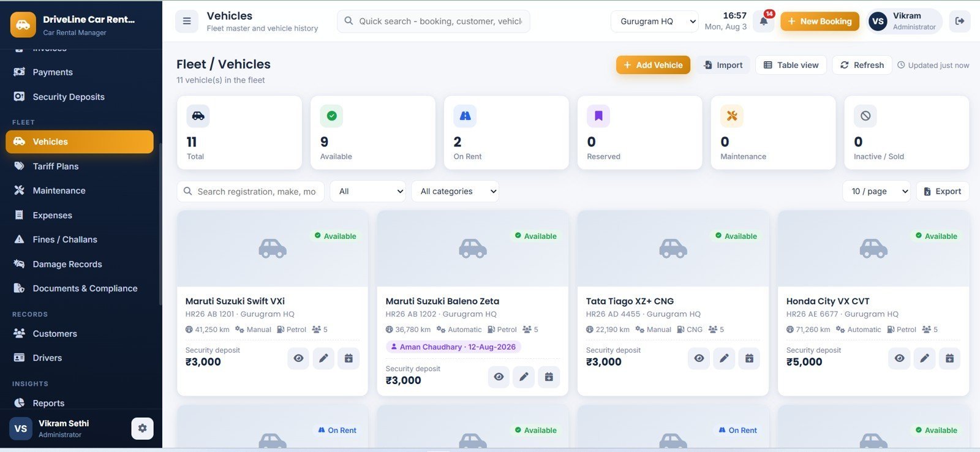The width and height of the screenshot is (980, 452).
Task: Open Maintenance in the sidebar
Action: click(x=80, y=190)
